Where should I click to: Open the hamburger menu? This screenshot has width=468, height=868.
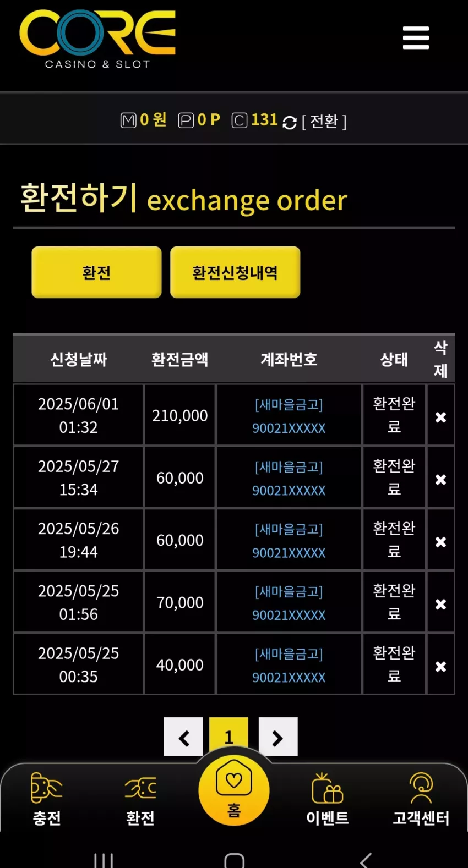click(416, 38)
